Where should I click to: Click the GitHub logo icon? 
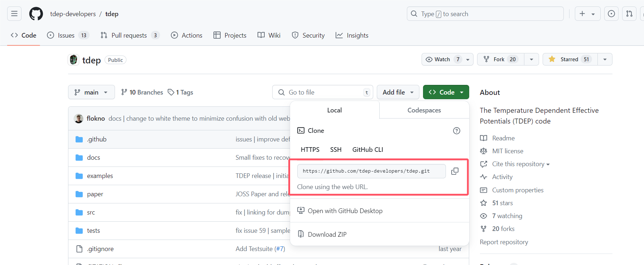(x=36, y=14)
